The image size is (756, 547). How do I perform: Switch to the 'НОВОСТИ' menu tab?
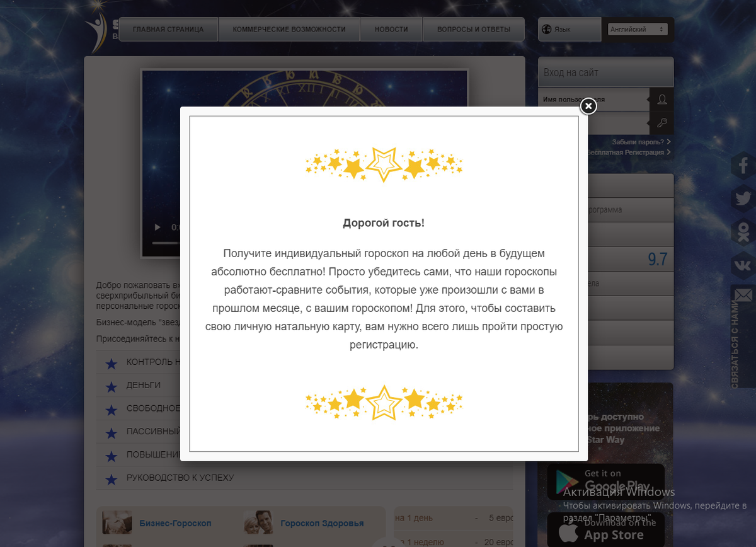(x=391, y=28)
